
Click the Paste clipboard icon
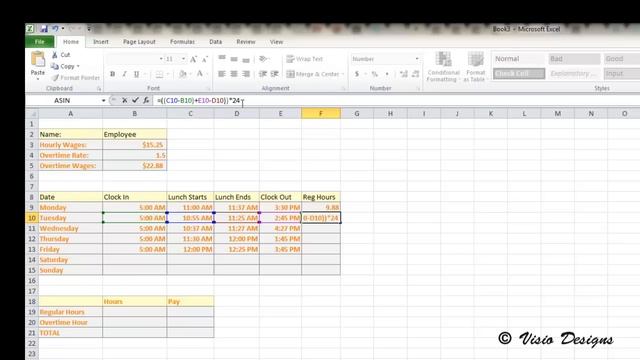click(38, 59)
